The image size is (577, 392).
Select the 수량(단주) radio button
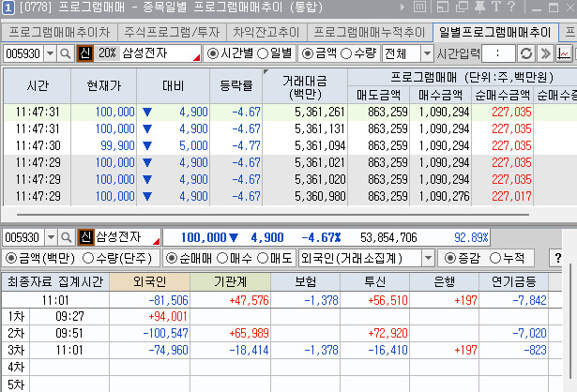coord(88,258)
